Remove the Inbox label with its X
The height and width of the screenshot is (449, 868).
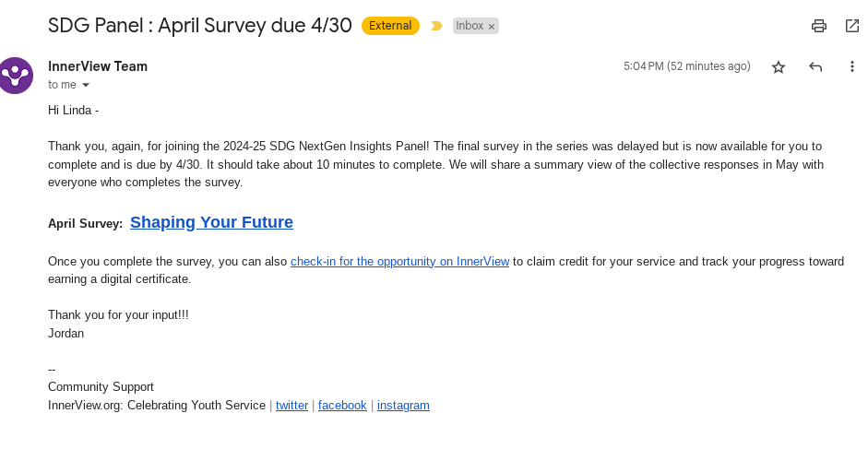492,27
